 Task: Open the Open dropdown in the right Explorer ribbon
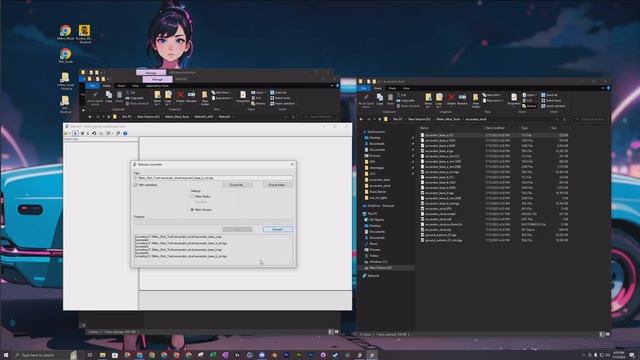(530, 95)
